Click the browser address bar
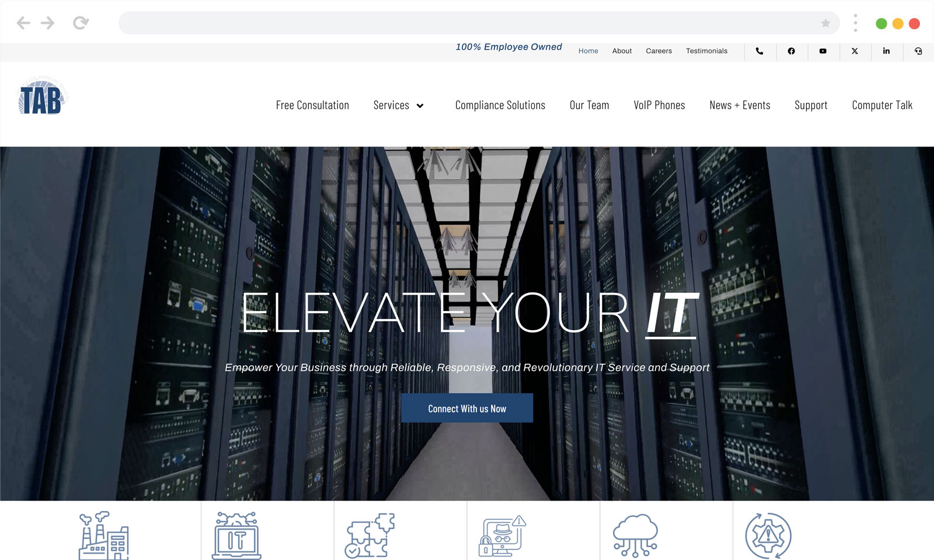934x560 pixels. click(467, 23)
